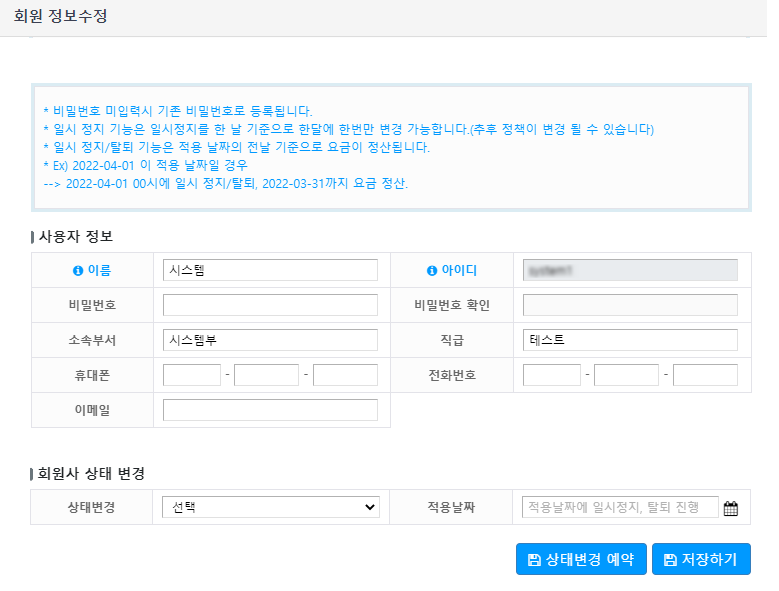Select the last 전화번호 box
The width and height of the screenshot is (779, 591).
tap(705, 375)
